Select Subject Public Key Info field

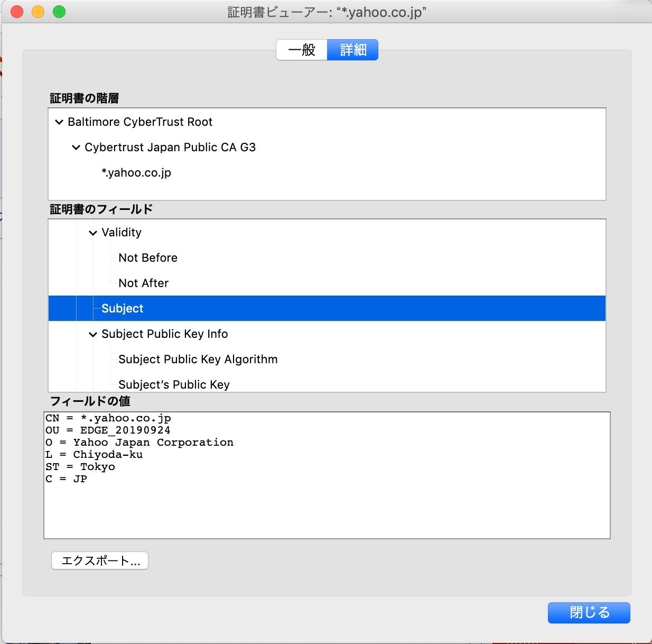tap(165, 334)
